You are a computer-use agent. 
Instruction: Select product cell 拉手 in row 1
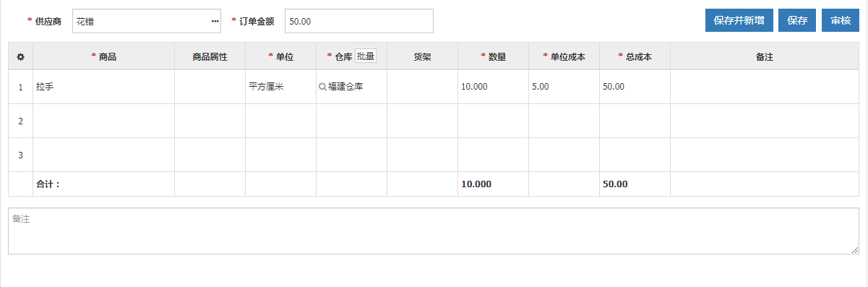pyautogui.click(x=104, y=87)
